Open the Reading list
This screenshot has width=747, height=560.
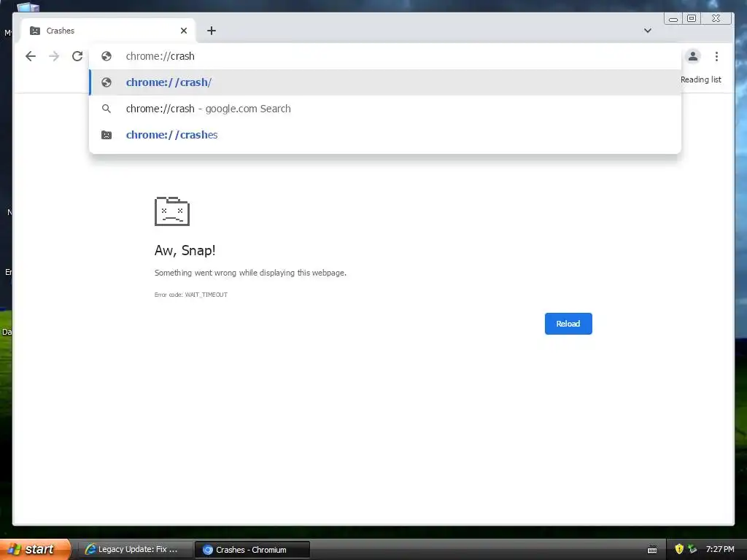tap(701, 79)
